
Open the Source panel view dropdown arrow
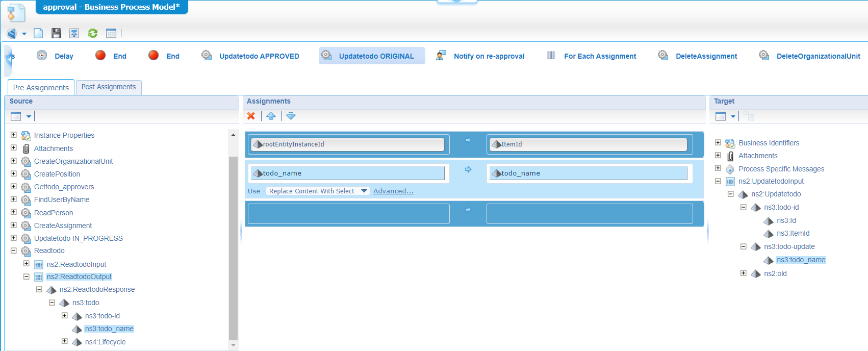pos(29,116)
